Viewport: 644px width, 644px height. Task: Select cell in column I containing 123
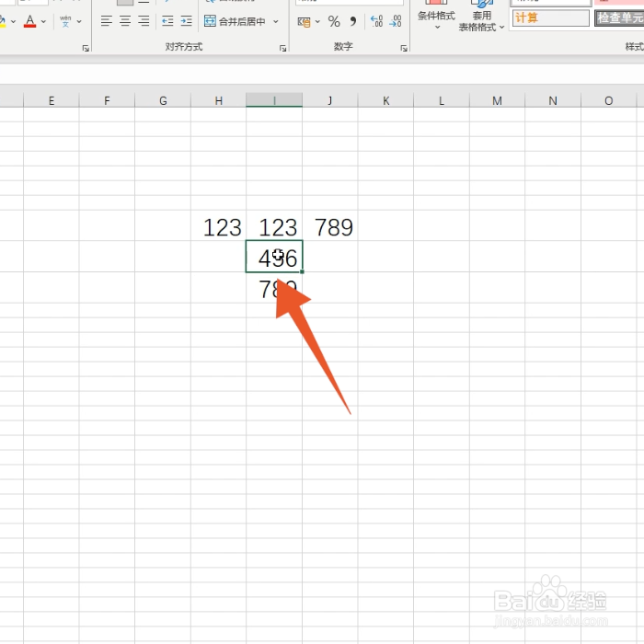point(274,225)
